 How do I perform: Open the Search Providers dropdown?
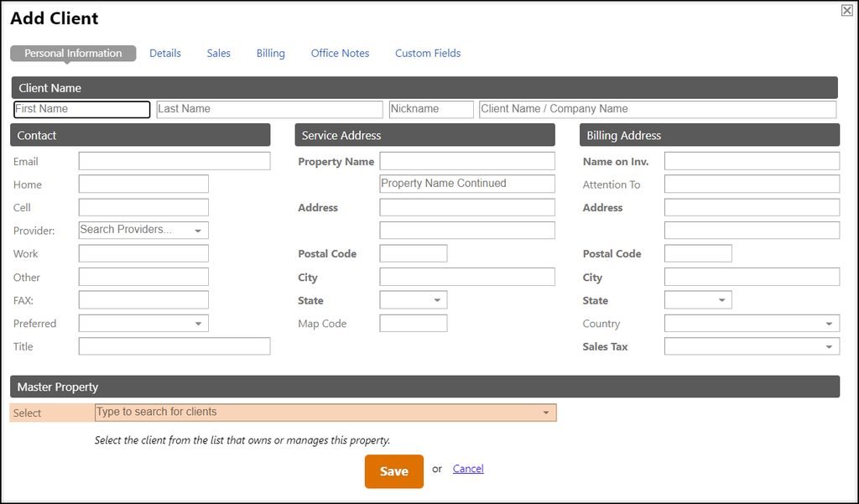pos(143,230)
